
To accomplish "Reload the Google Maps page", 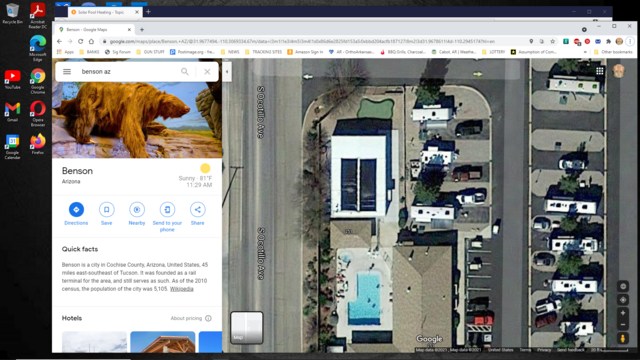I will [80, 41].
